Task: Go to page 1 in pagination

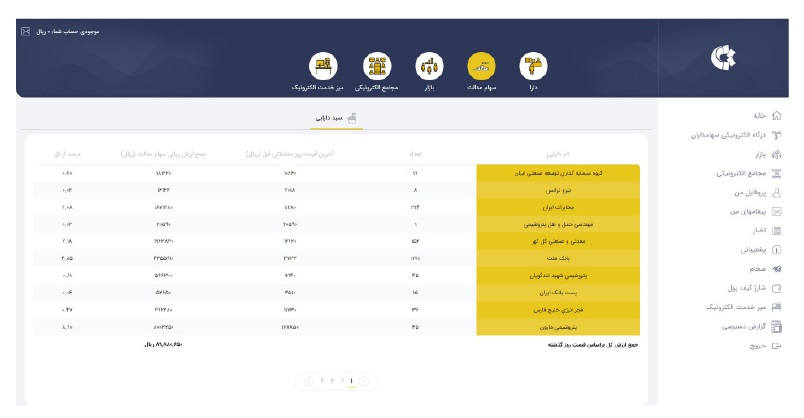Action: 351,381
